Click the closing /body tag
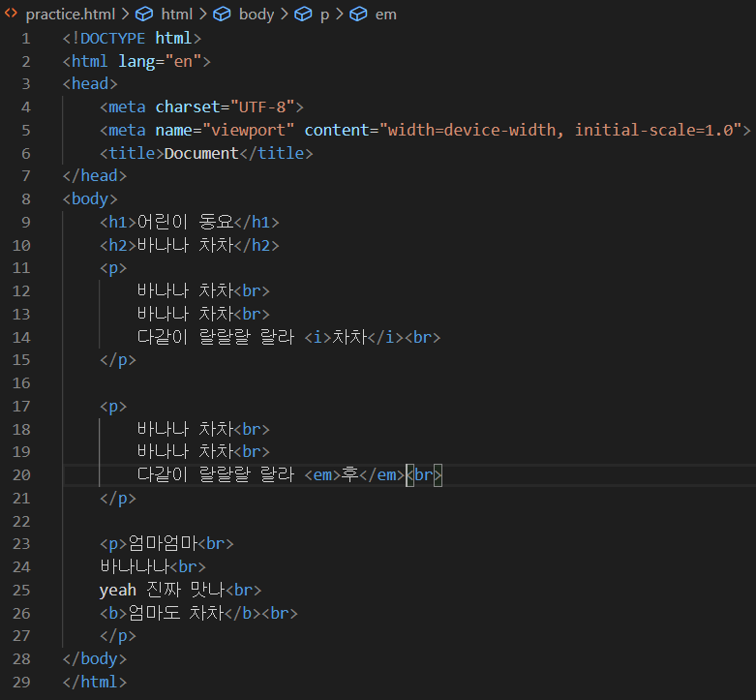756x700 pixels. 95,659
